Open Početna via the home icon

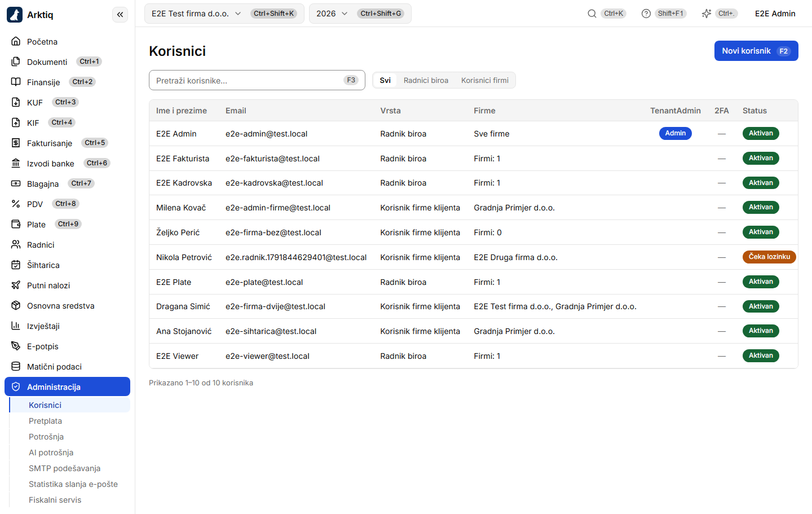tap(16, 41)
